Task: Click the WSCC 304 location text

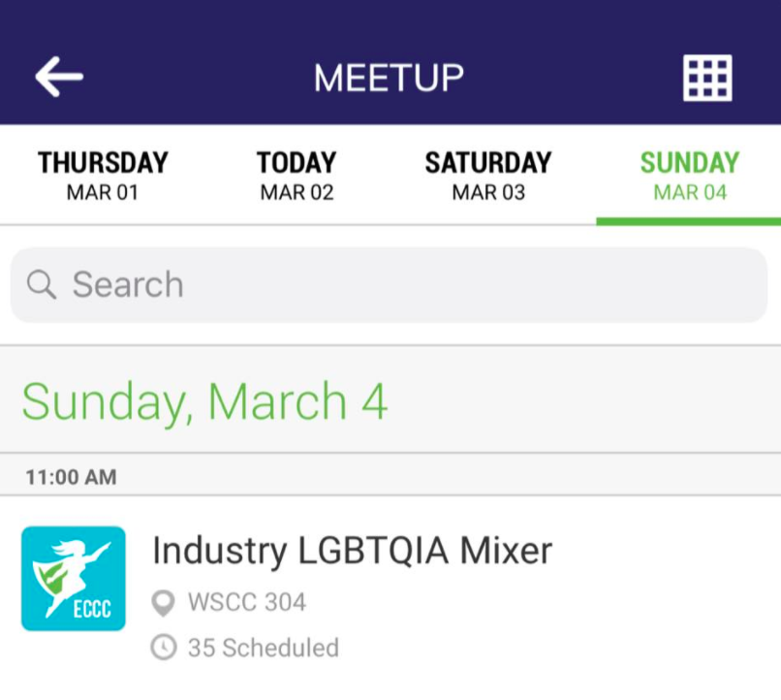Action: (x=246, y=603)
